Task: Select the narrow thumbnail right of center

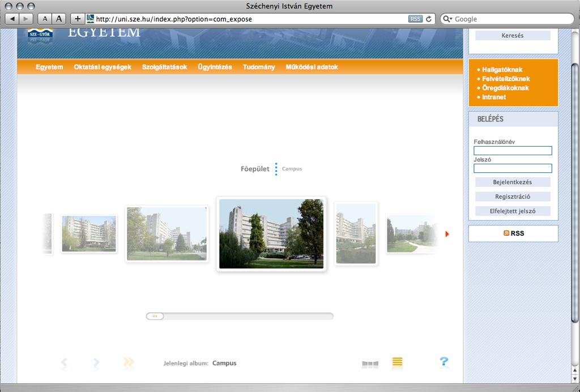Action: click(356, 233)
